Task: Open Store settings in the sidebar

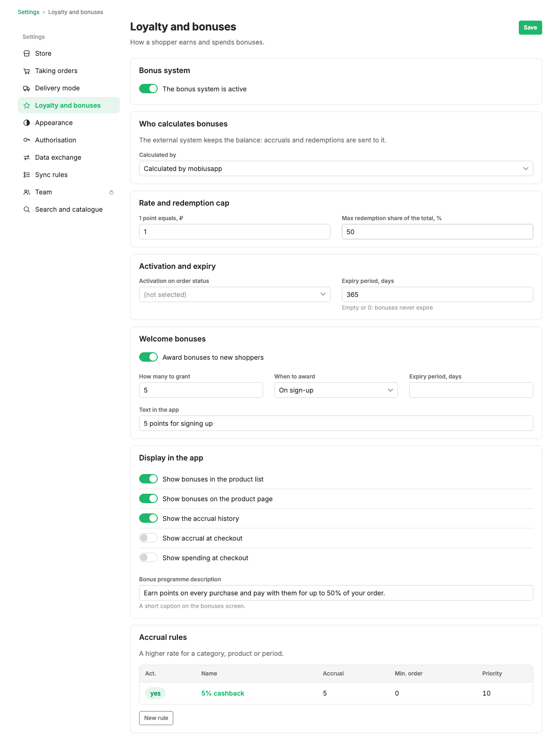Action: click(69, 53)
